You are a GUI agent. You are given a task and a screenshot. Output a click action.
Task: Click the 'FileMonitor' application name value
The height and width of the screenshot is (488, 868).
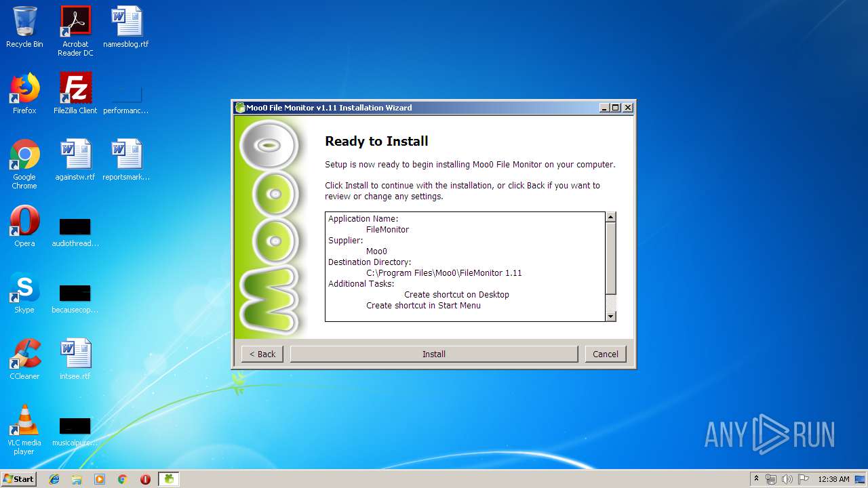[x=388, y=230]
